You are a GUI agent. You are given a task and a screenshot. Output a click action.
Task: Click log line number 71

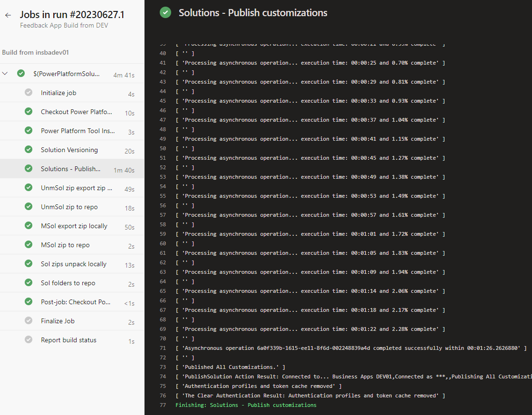tap(163, 348)
